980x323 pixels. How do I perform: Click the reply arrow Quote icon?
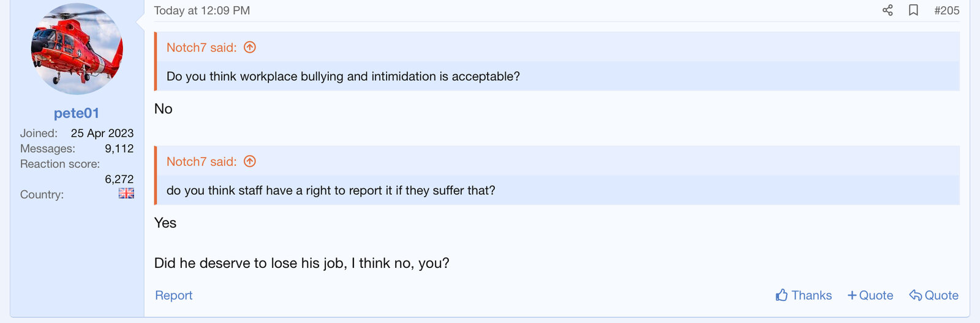coord(916,295)
